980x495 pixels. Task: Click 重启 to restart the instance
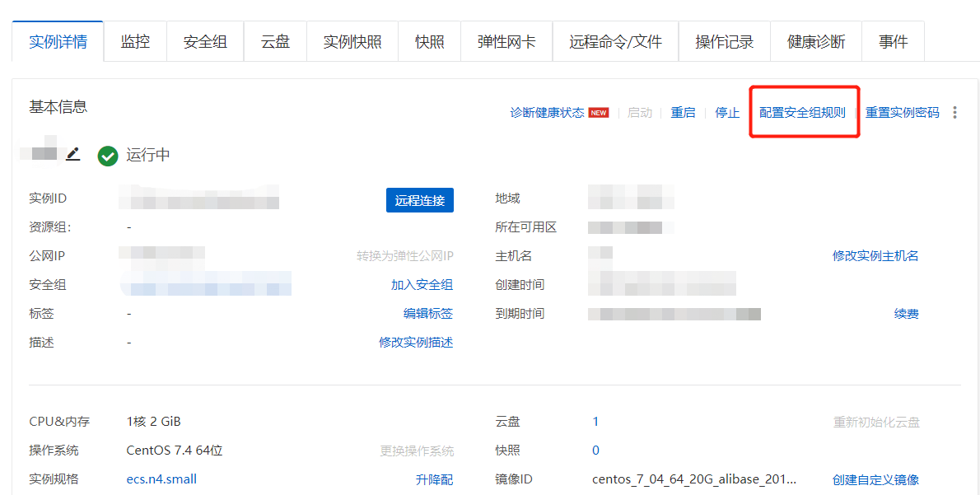(x=684, y=113)
